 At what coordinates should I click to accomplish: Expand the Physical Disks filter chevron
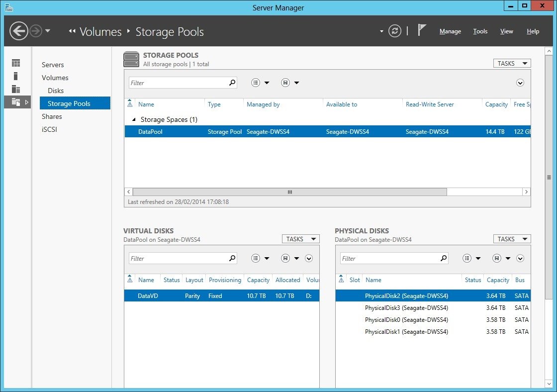(x=520, y=258)
